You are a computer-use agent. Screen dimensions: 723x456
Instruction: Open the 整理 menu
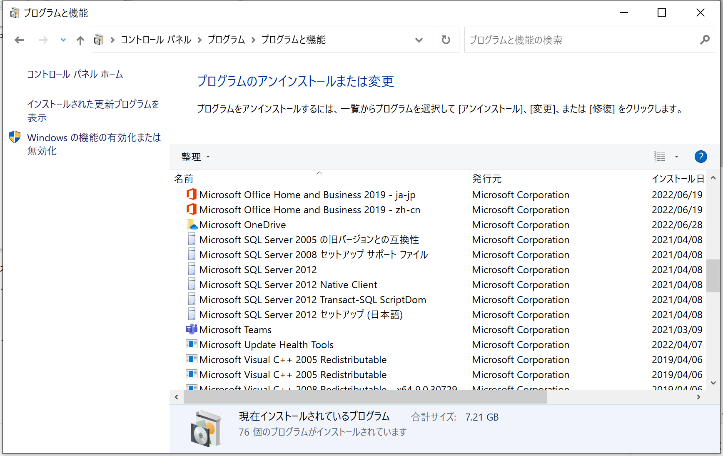(x=195, y=157)
